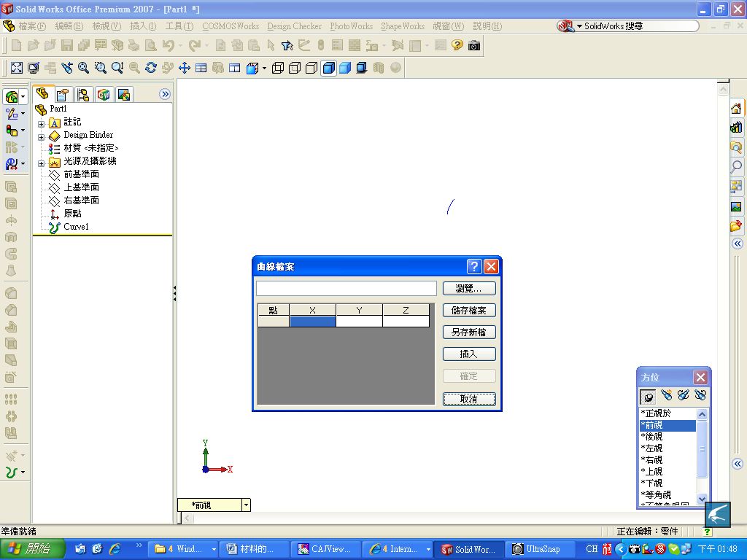Click the yellow Help question mark icon

tap(457, 46)
